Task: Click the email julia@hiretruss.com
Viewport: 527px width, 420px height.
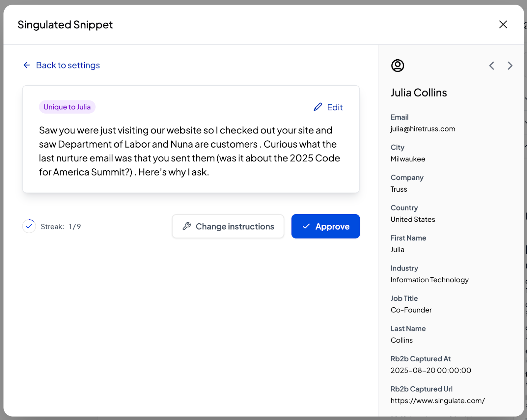Action: click(423, 129)
